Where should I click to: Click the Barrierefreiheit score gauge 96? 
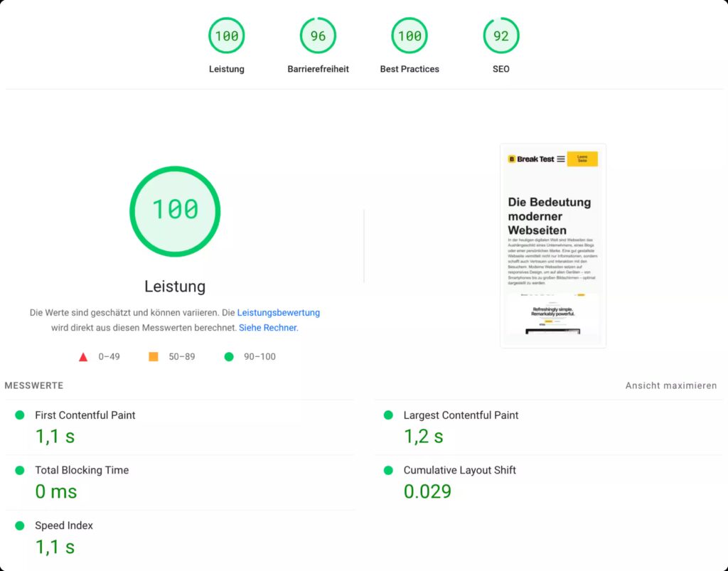pyautogui.click(x=318, y=36)
